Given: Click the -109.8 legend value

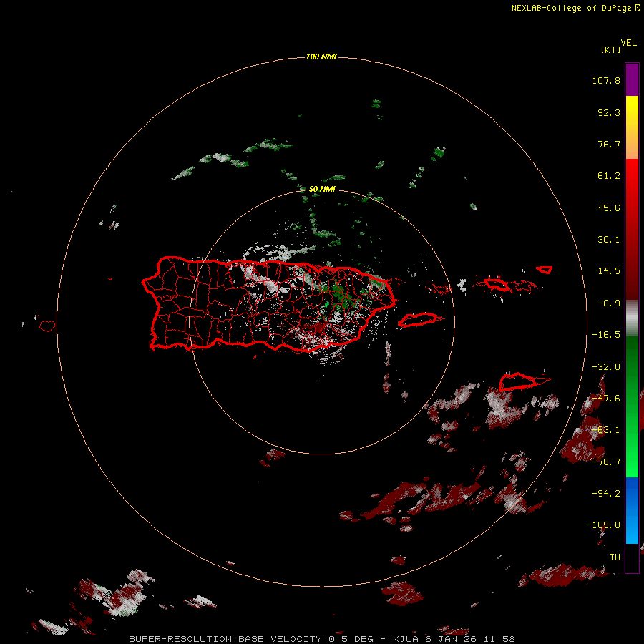Looking at the screenshot, I should pos(603,525).
